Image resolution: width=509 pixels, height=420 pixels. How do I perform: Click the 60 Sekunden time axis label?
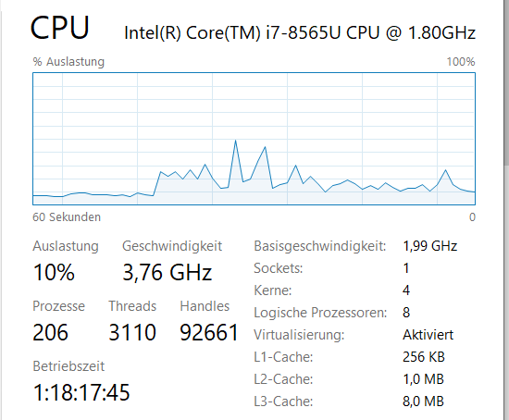click(67, 217)
